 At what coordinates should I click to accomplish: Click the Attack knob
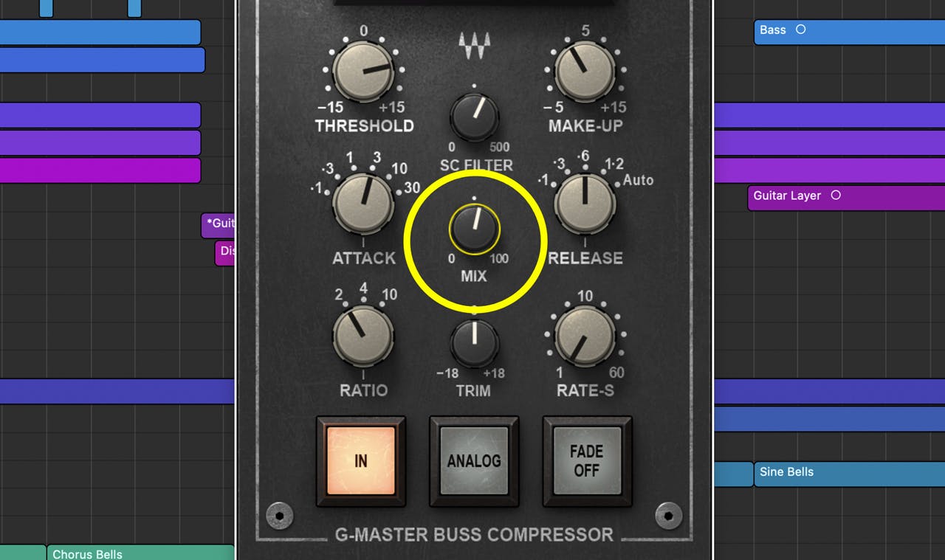(x=363, y=204)
